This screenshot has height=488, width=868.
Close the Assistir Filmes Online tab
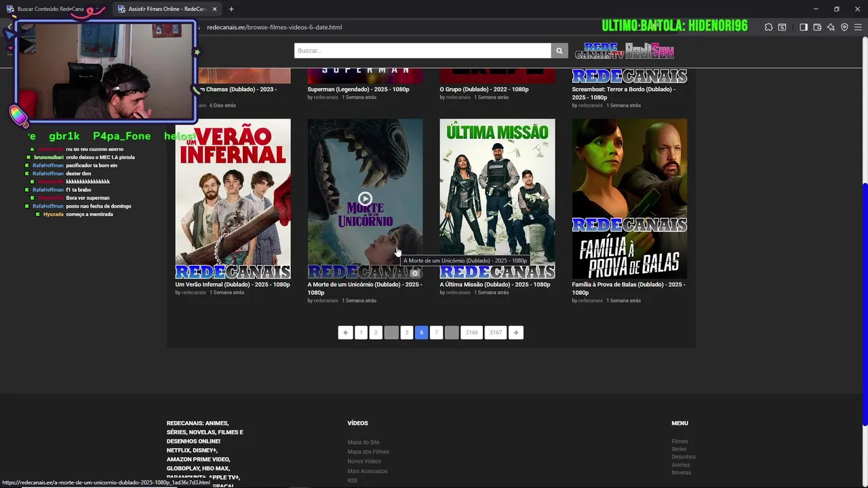click(215, 9)
